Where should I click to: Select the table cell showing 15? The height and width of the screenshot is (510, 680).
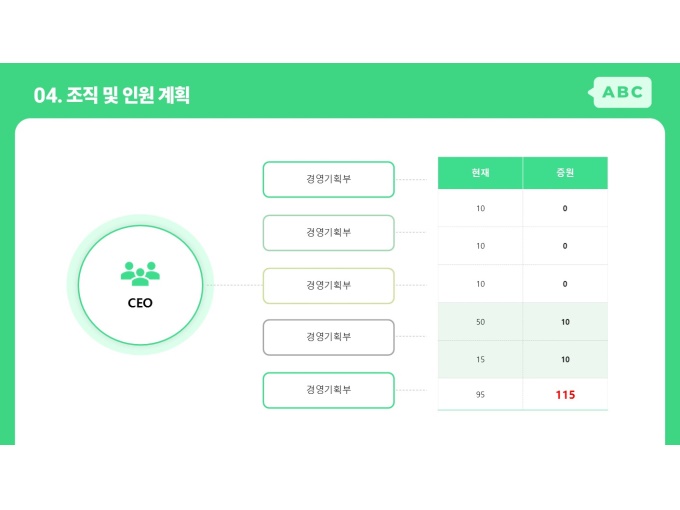[x=480, y=359]
